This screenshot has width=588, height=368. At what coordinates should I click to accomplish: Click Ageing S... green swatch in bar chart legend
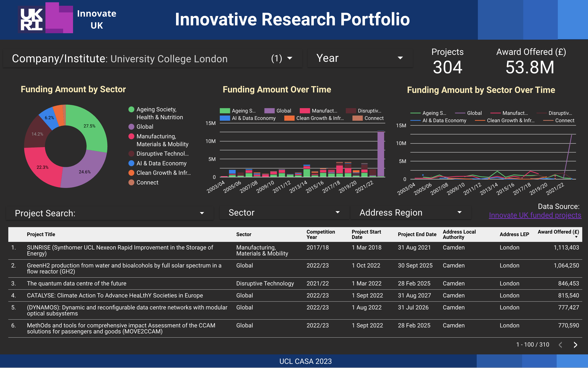point(225,111)
